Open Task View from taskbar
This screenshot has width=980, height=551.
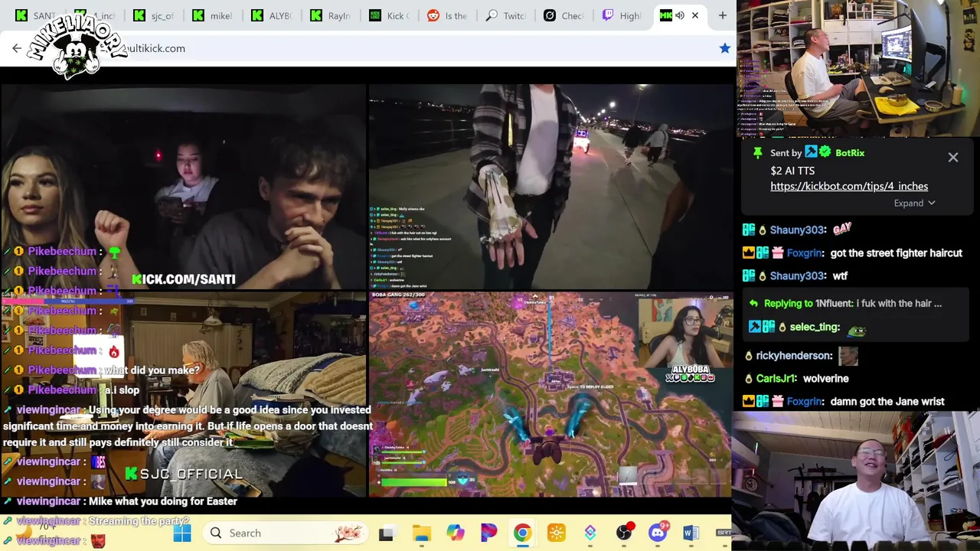pos(386,533)
